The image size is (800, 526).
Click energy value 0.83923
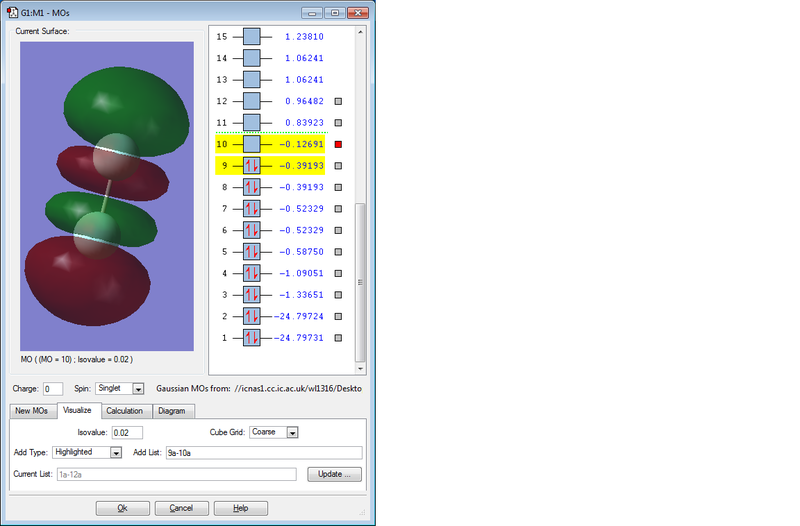click(x=304, y=122)
